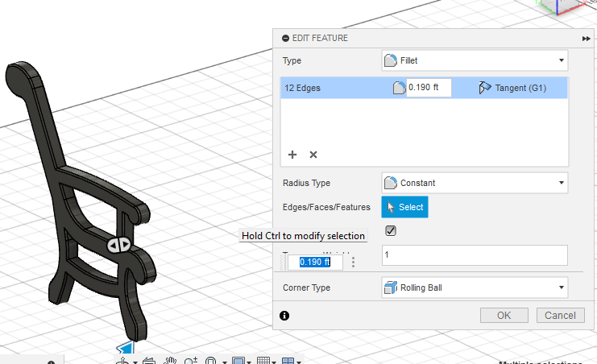Open the Radius Type dropdown showing Constant

tap(475, 183)
